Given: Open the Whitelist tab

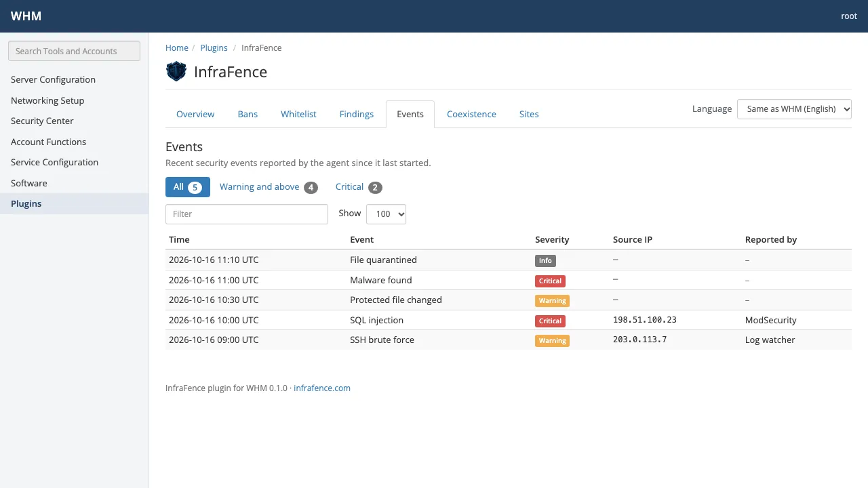Looking at the screenshot, I should pos(298,115).
